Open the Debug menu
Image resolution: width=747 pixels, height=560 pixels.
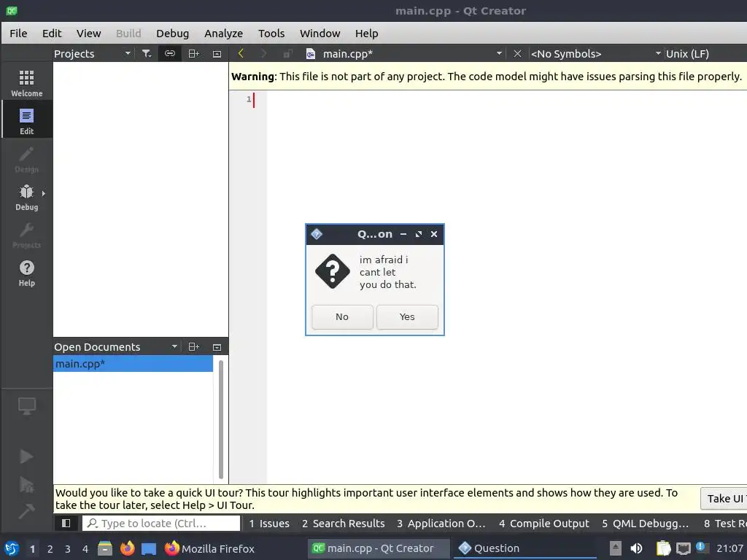click(x=172, y=34)
